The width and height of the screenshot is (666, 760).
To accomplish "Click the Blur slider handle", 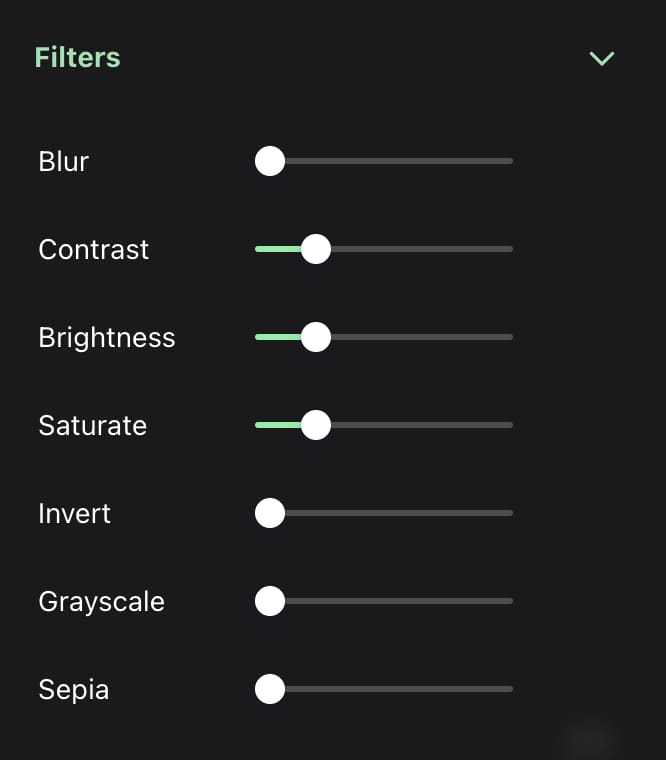I will (270, 161).
